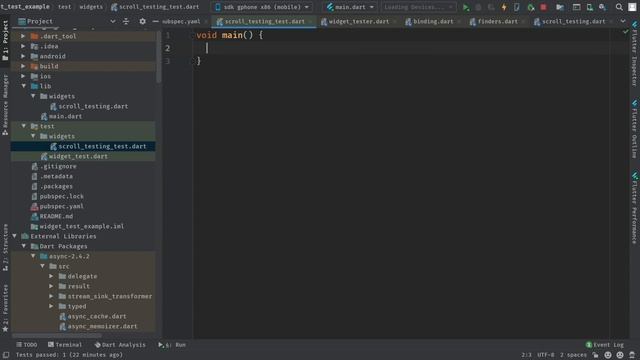
Task: Open the Resource Manager side tab
Action: click(5, 105)
